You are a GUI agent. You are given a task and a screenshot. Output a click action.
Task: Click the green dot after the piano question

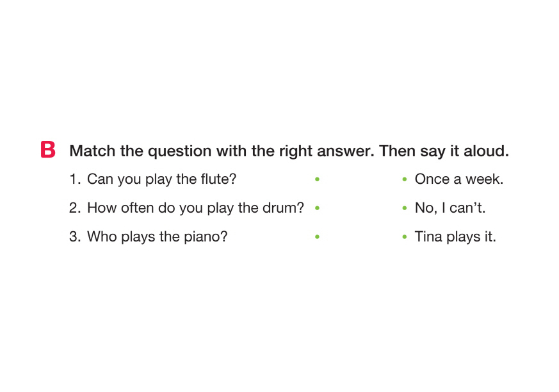[317, 237]
